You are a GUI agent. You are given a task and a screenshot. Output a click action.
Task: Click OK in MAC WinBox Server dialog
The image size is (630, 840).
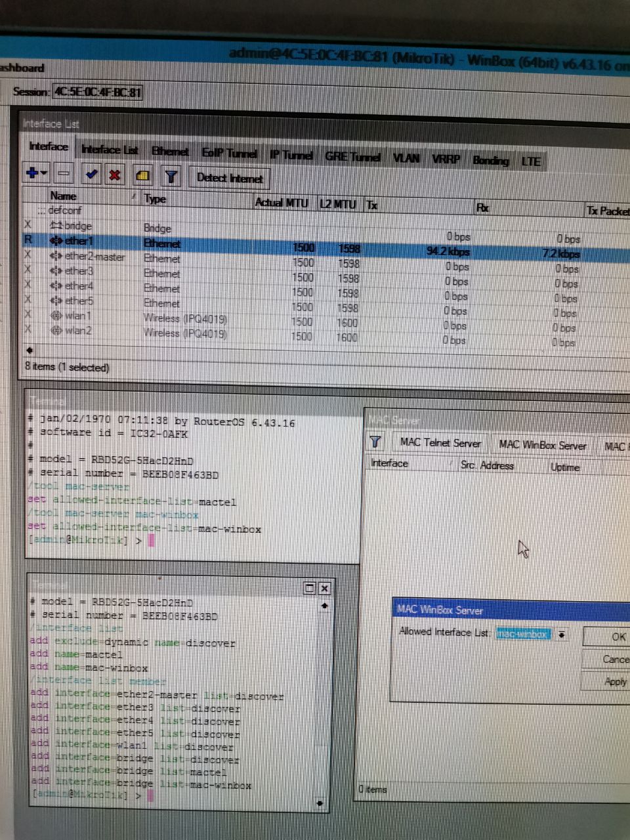pos(606,637)
